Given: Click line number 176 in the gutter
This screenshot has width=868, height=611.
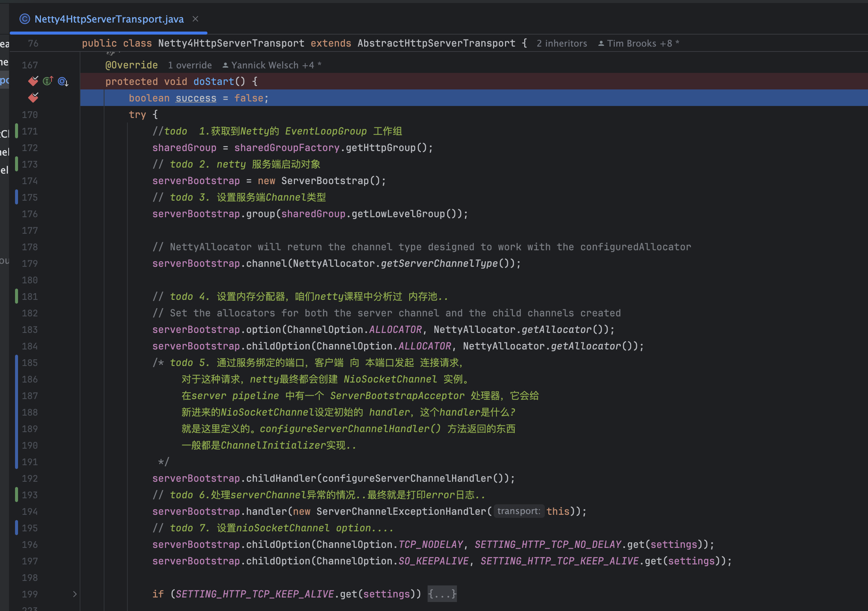Looking at the screenshot, I should [30, 214].
